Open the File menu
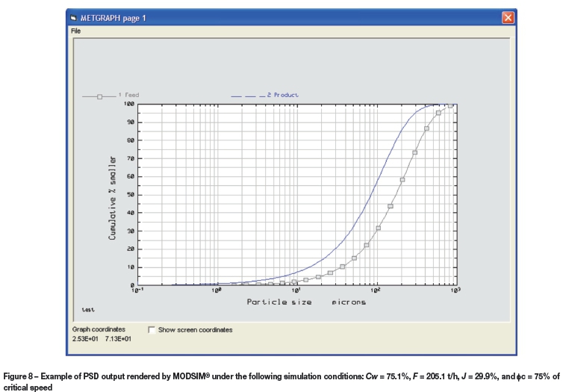This screenshot has height=392, width=563. [75, 31]
